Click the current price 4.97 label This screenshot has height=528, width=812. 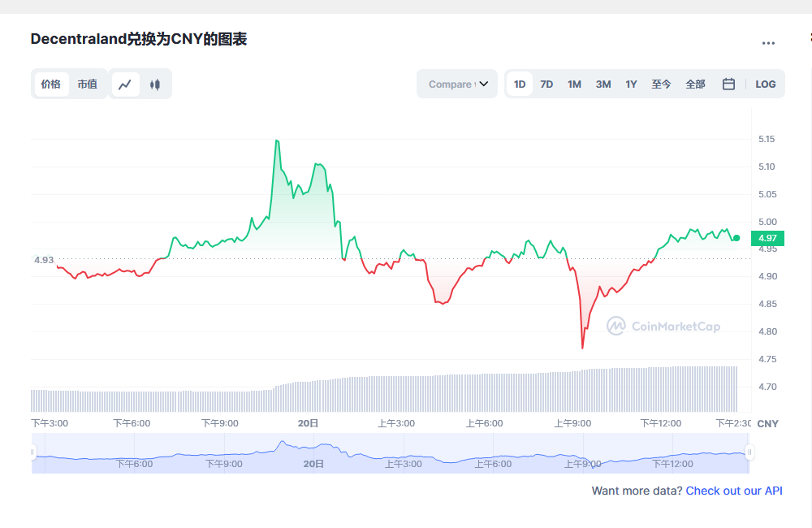(x=767, y=238)
